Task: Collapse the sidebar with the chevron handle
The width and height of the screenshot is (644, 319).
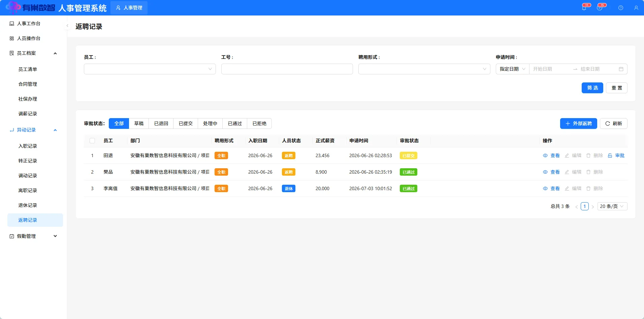Action: 67,26
